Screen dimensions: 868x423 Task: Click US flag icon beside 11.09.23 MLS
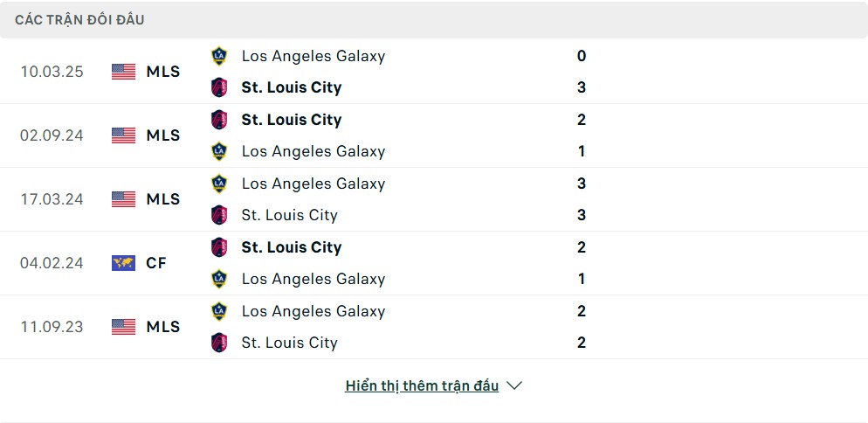click(123, 327)
